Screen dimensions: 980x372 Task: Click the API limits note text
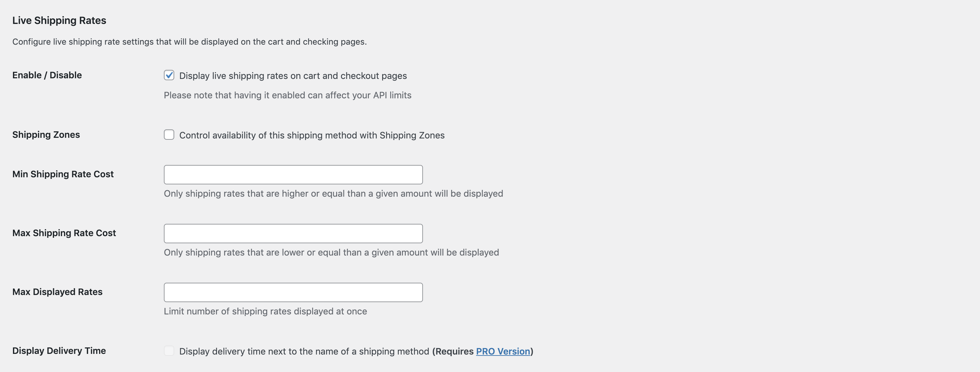(x=288, y=95)
